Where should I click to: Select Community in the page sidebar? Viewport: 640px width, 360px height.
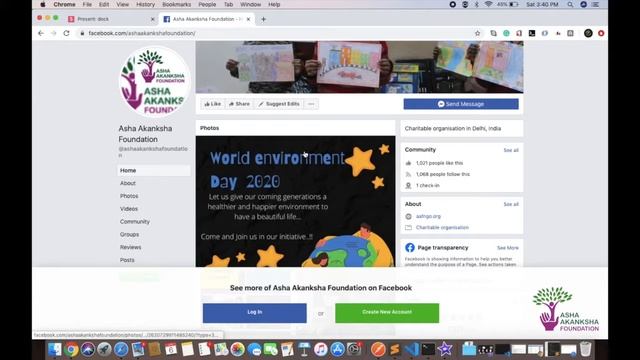click(135, 222)
